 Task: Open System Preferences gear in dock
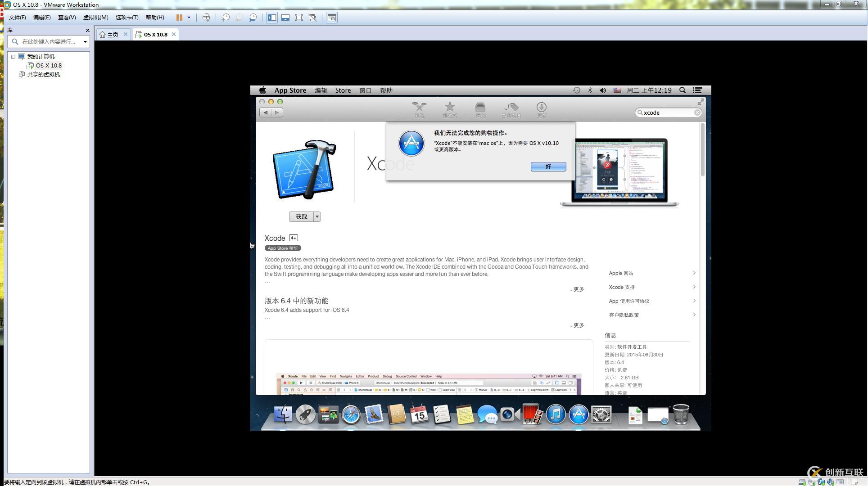(x=601, y=414)
